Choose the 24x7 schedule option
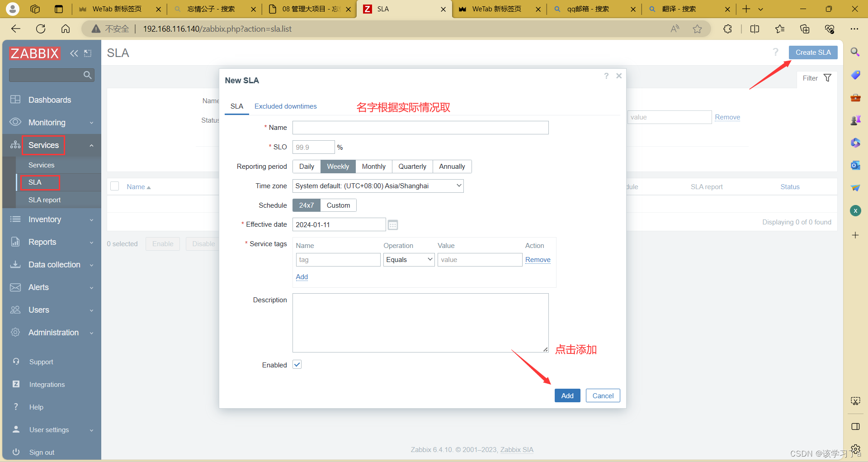Image resolution: width=868 pixels, height=462 pixels. tap(307, 205)
